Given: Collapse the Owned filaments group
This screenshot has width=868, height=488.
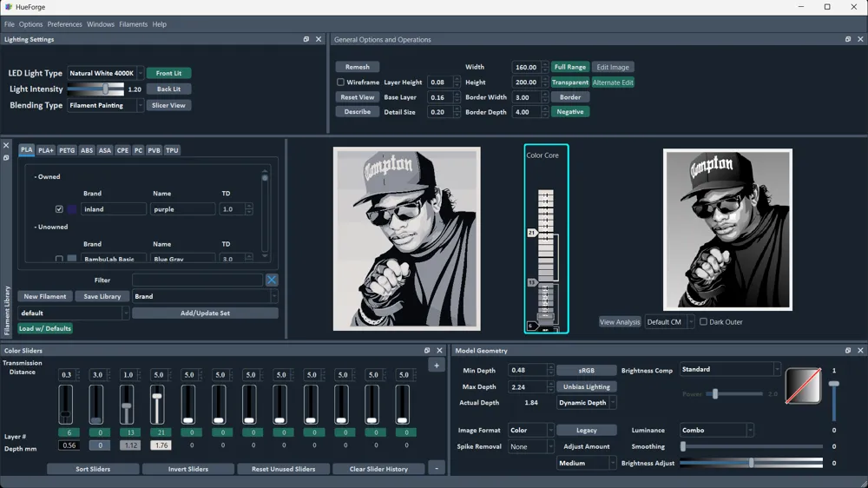Looking at the screenshot, I should (x=47, y=176).
